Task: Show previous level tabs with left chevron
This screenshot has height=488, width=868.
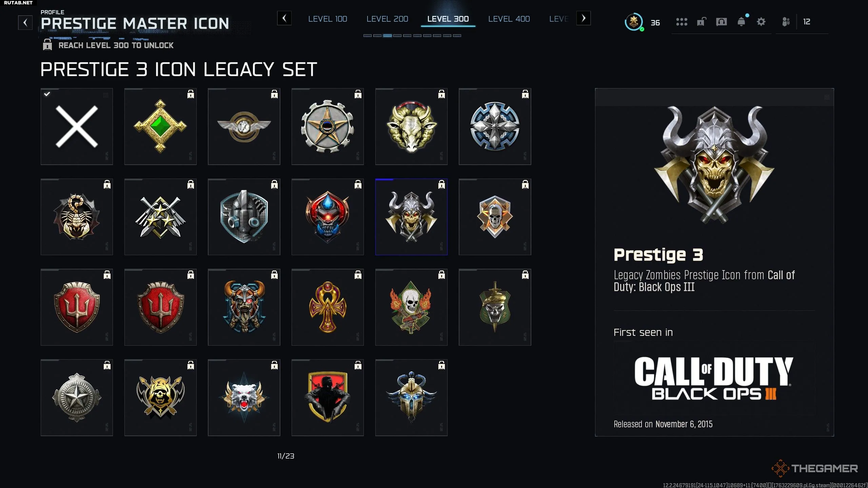Action: tap(284, 18)
